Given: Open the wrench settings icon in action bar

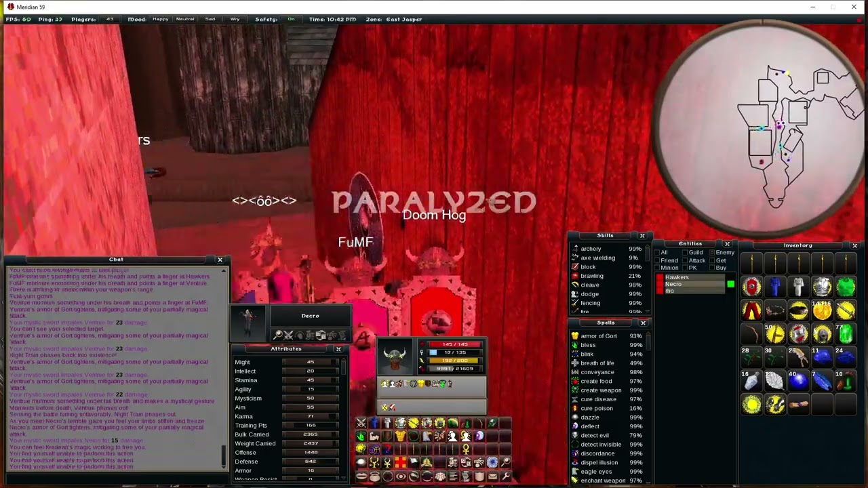Looking at the screenshot, I should pos(506,476).
